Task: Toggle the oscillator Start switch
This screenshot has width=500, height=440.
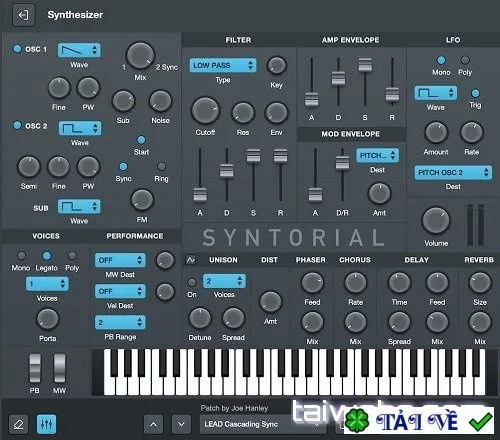Action: coord(141,140)
